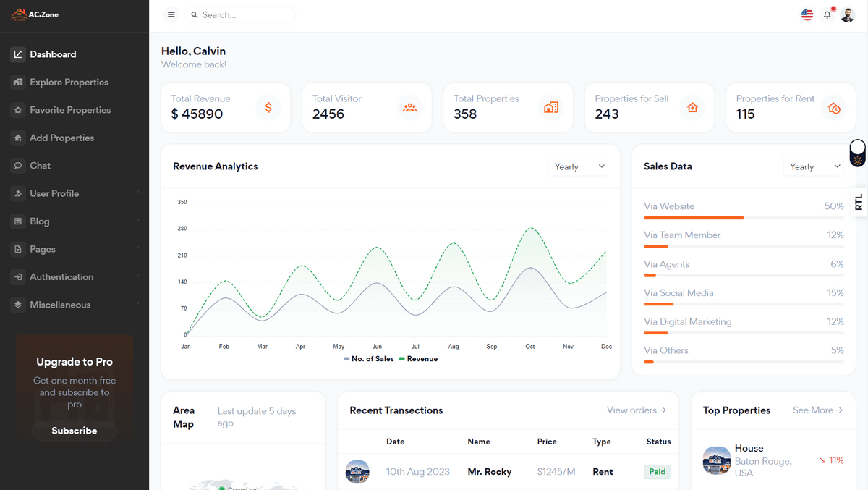This screenshot has width=868, height=490.
Task: Follow the View orders link
Action: click(636, 410)
